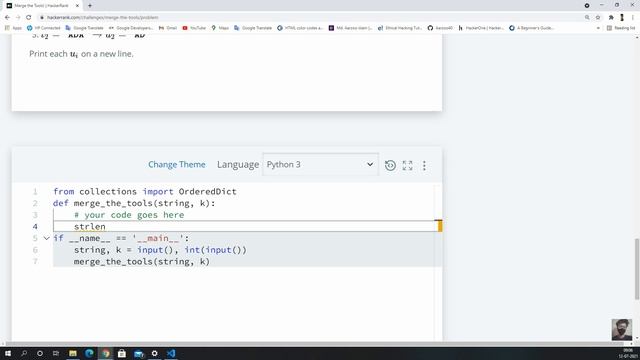Close the Merge the Tools tab
The width and height of the screenshot is (640, 360).
77,6
